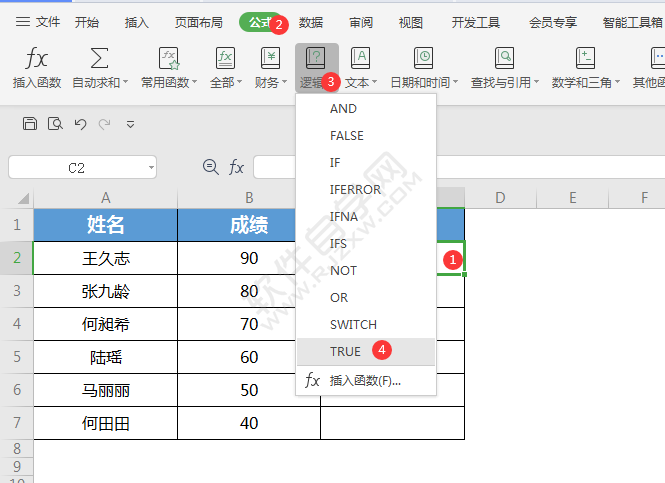Click the zoom magnifier beside formula bar
665x483 pixels.
210,167
